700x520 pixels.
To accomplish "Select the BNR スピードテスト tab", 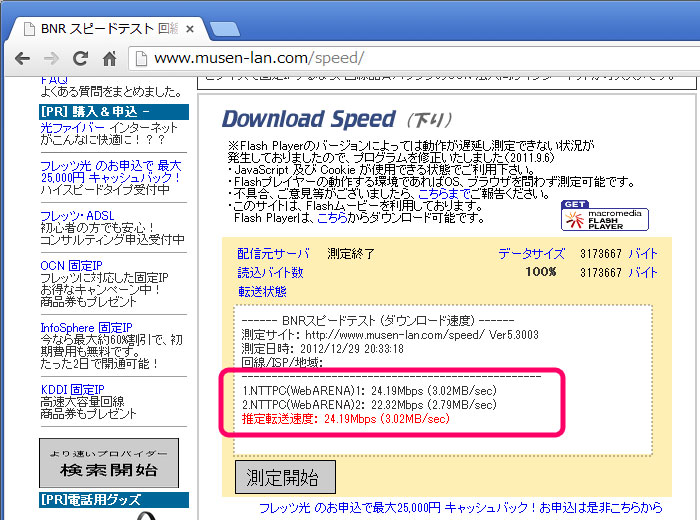I will tap(109, 29).
